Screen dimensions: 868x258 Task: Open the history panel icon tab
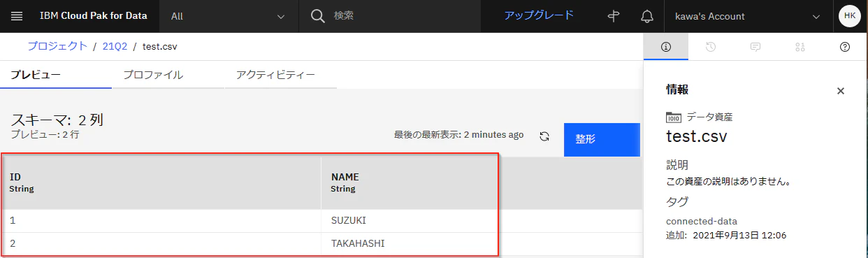pyautogui.click(x=710, y=47)
